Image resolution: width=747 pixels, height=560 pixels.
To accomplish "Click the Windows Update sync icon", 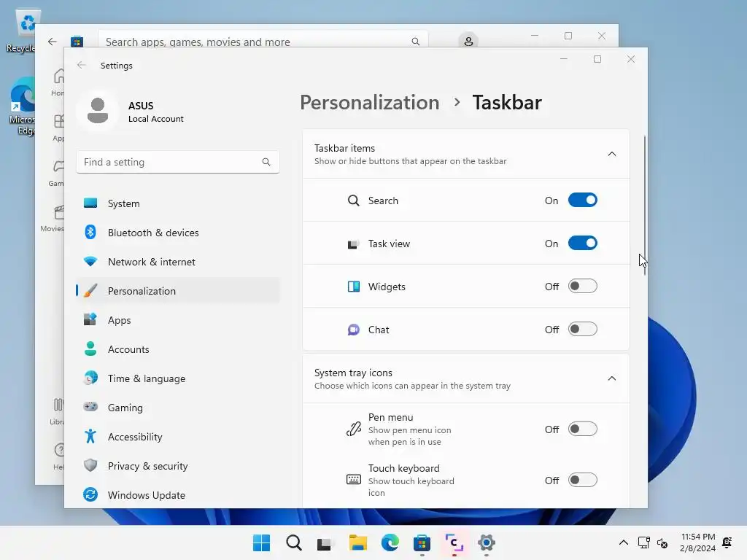I will (90, 495).
